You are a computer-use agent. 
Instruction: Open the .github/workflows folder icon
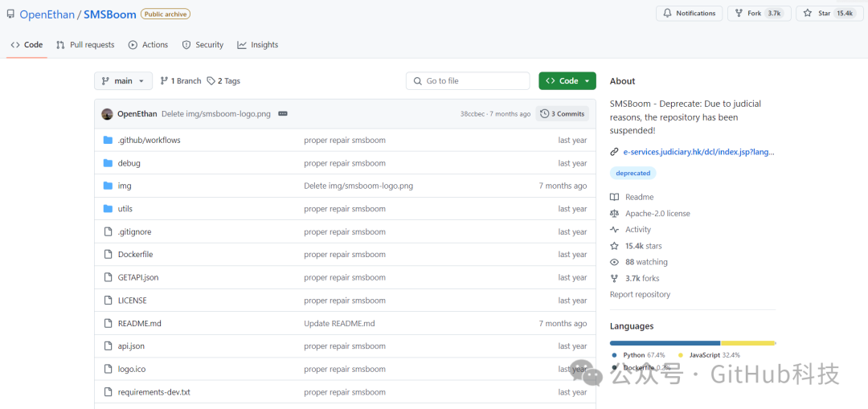(x=108, y=140)
